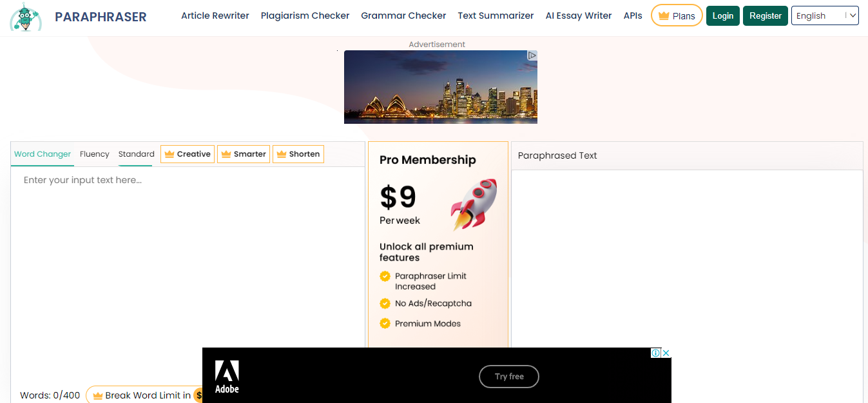The height and width of the screenshot is (403, 868).
Task: Click the AdChoices icon on the Sydney ad
Action: tap(532, 55)
